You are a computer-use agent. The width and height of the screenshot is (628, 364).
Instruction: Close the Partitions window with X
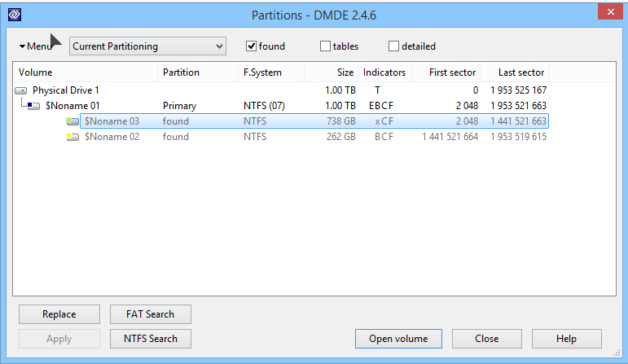click(x=610, y=11)
